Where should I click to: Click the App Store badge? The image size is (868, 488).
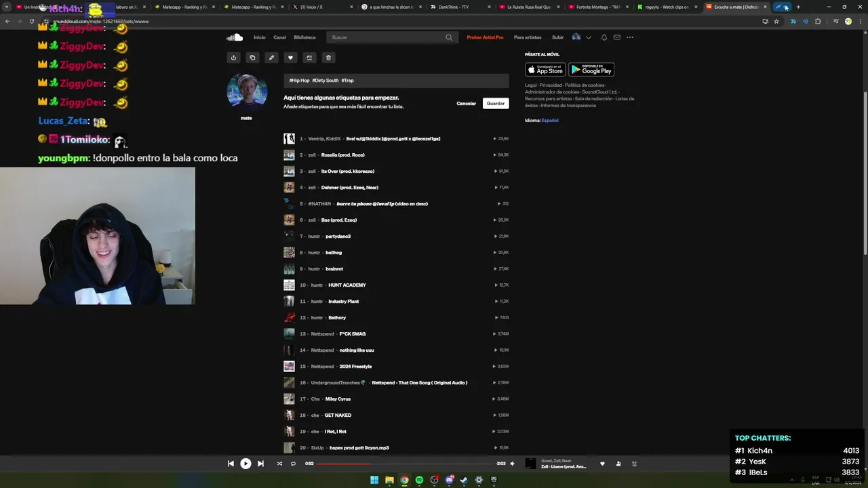545,69
